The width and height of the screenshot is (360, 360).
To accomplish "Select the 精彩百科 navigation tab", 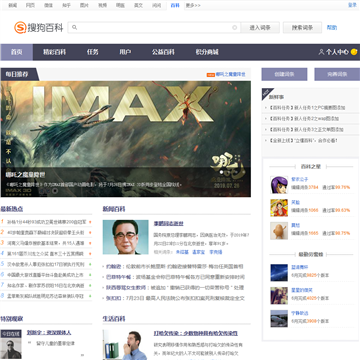I will tap(54, 52).
